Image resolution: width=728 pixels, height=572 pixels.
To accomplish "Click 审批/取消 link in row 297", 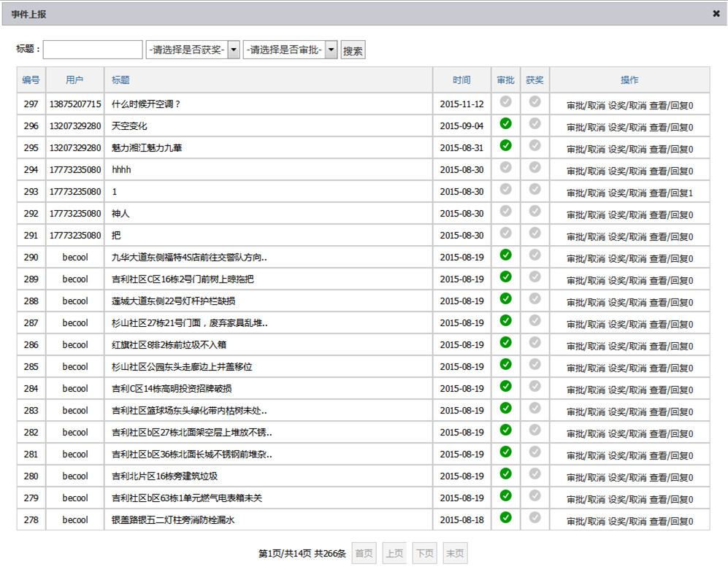I will (x=586, y=106).
